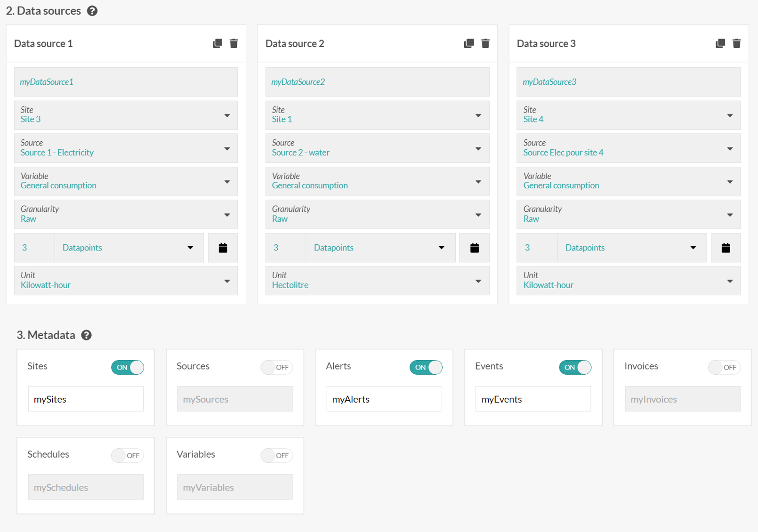Open calendar picker for Data source 1
The width and height of the screenshot is (758, 532).
tap(223, 248)
